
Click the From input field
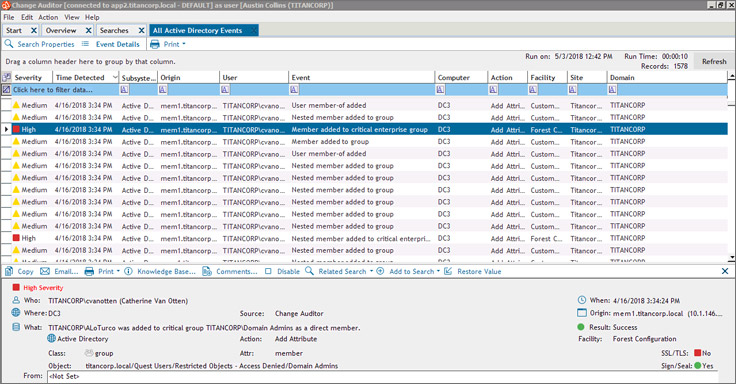383,376
